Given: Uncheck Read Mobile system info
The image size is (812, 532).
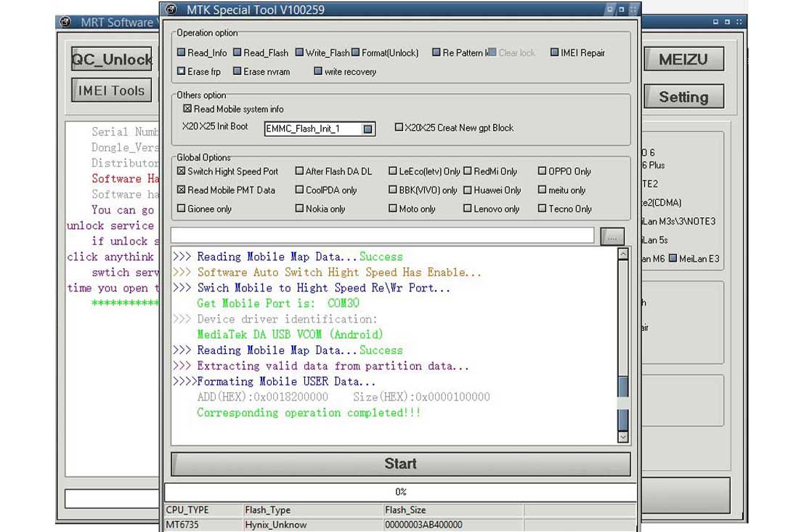Looking at the screenshot, I should point(187,109).
